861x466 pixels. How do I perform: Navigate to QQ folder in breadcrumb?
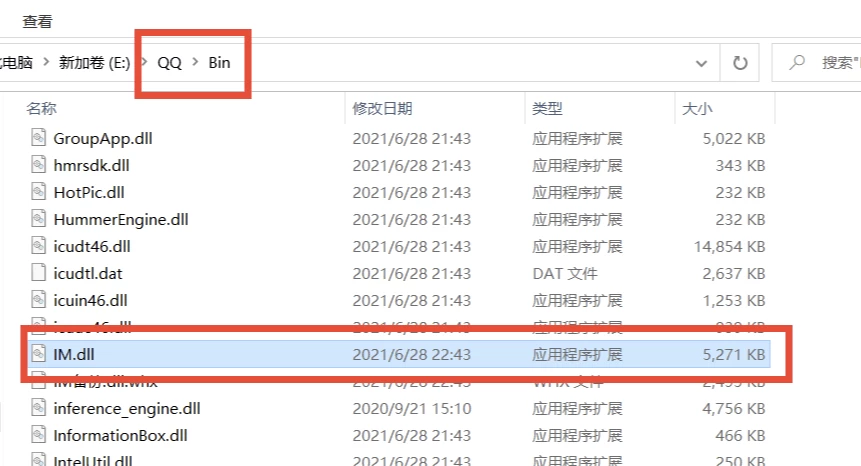[x=169, y=63]
